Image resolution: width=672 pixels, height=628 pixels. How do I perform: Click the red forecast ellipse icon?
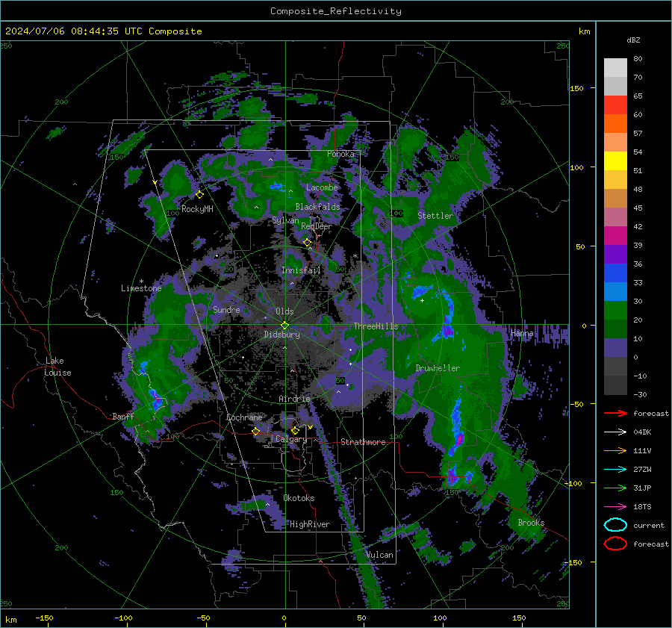[x=615, y=544]
